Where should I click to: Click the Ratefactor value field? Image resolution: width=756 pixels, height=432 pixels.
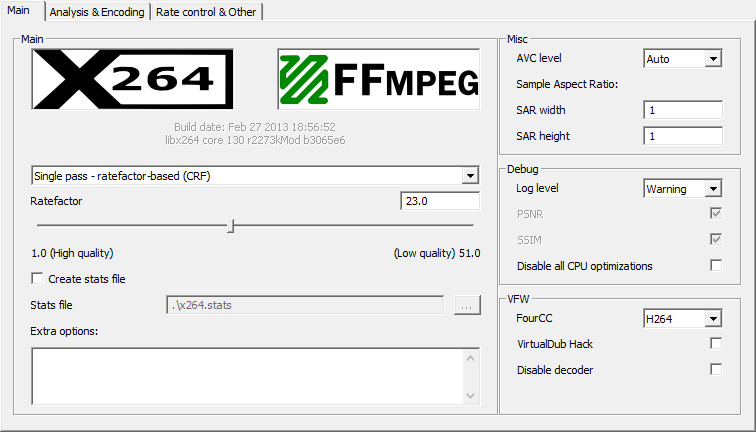tap(440, 201)
